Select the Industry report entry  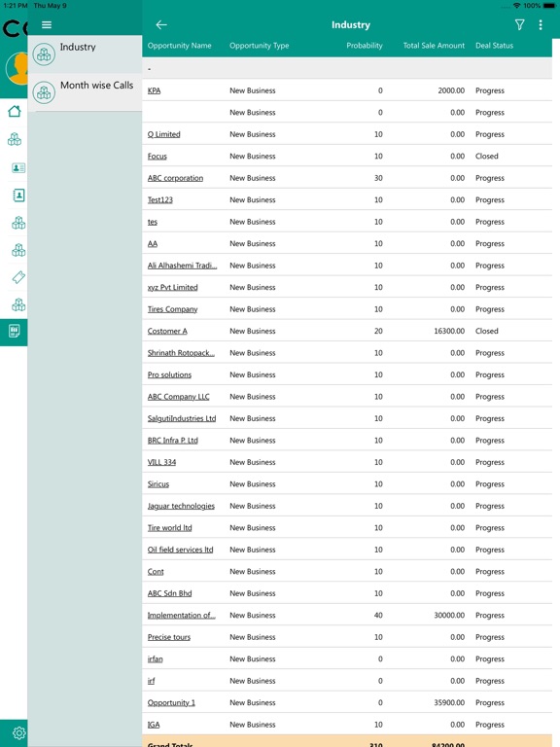click(85, 54)
